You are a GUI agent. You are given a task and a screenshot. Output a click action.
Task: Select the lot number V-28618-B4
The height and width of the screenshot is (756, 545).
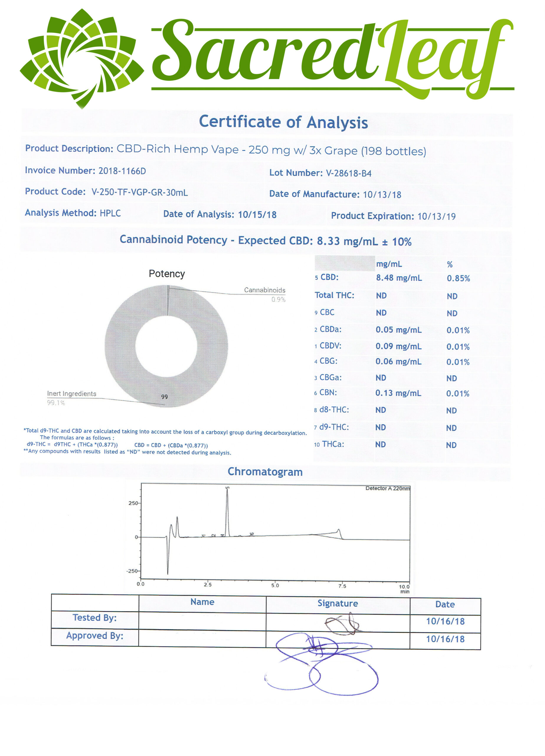348,173
